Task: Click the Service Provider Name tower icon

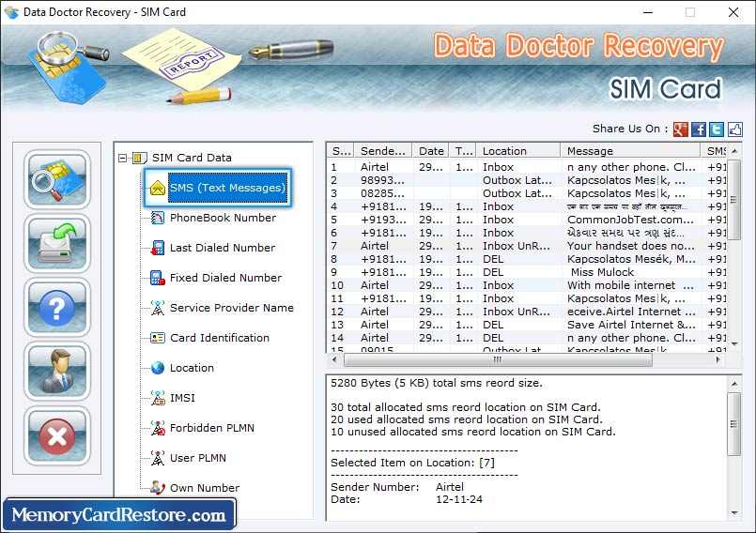Action: click(158, 308)
